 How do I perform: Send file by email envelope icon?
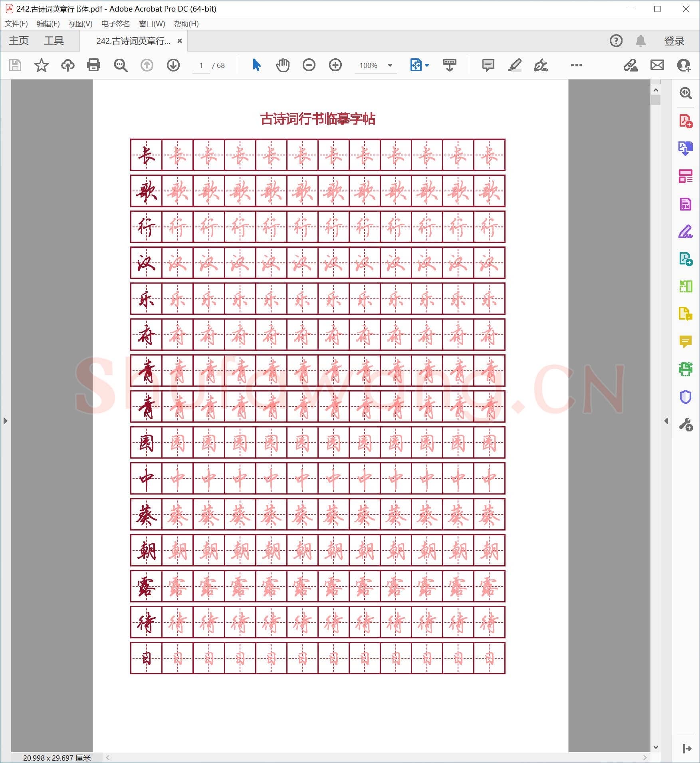(657, 65)
